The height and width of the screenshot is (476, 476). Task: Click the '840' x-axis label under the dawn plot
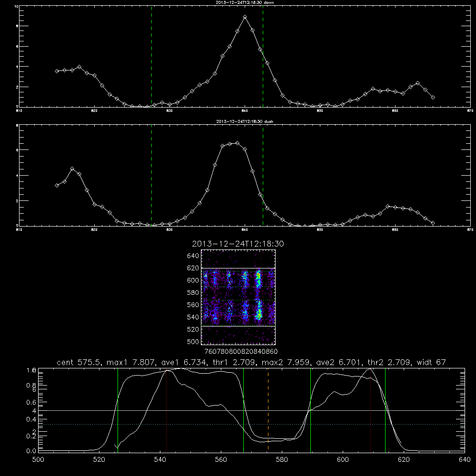click(245, 111)
